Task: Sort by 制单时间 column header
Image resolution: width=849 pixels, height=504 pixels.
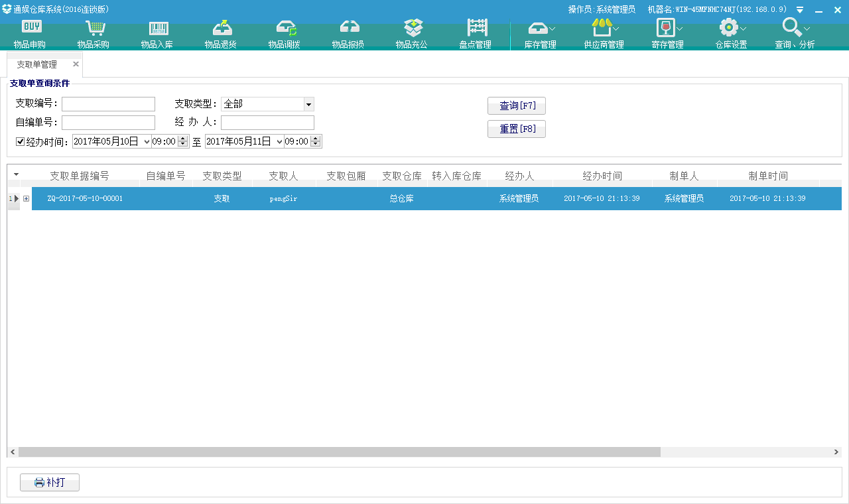Action: [x=768, y=176]
